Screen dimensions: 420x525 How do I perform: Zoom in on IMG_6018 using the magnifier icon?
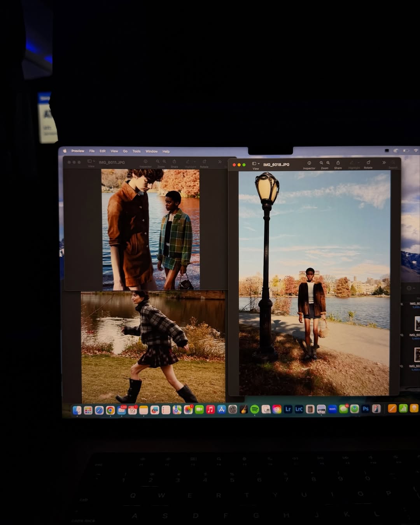pyautogui.click(x=328, y=162)
